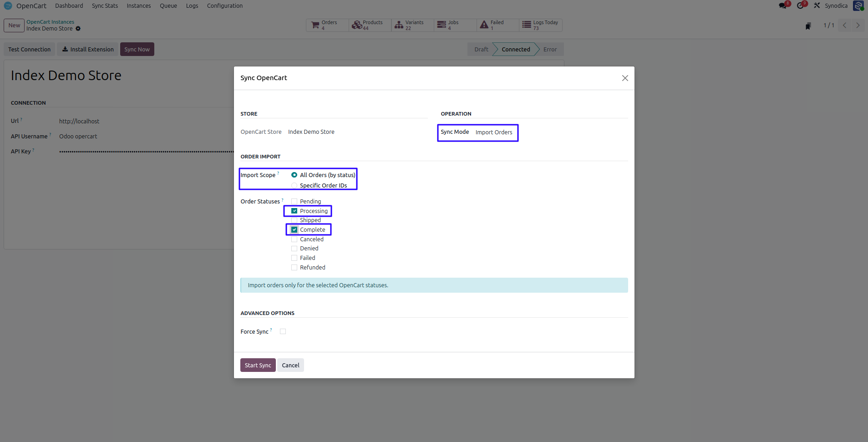
Task: Click the Index Demo Store value in dialog
Action: point(311,132)
